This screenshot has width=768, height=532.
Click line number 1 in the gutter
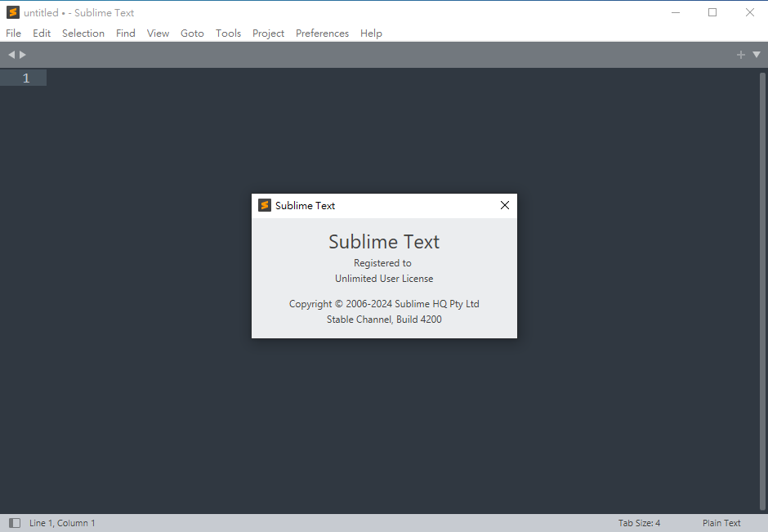click(26, 78)
